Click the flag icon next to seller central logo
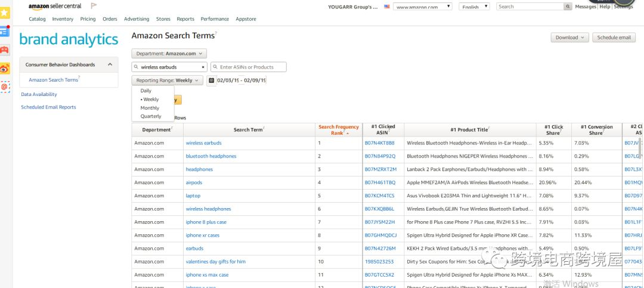Viewport: 644px width, 288px height. (x=94, y=6)
